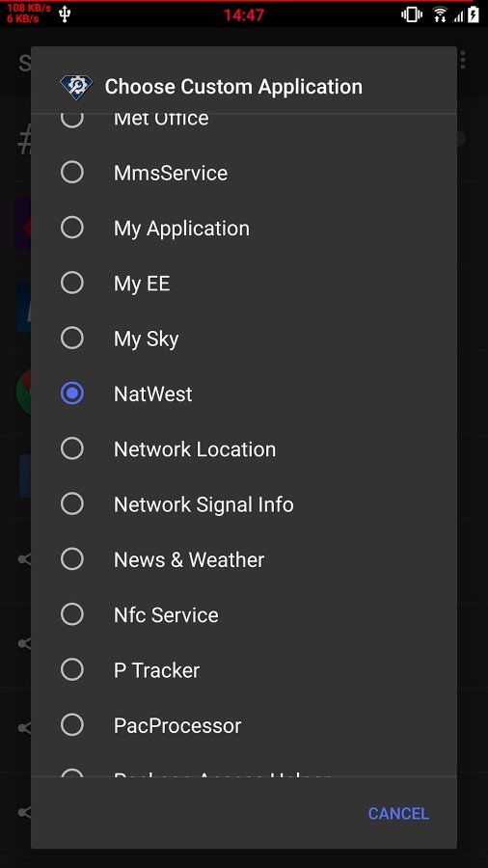The width and height of the screenshot is (488, 868).
Task: Pick Network Signal Info application
Action: tap(243, 504)
